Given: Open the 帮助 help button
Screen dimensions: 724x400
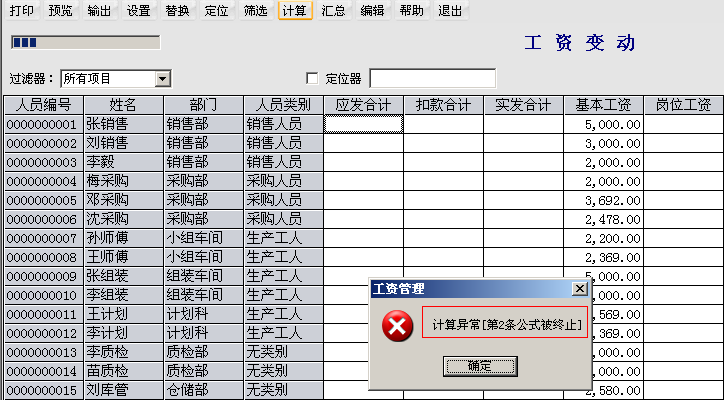Looking at the screenshot, I should coord(411,10).
